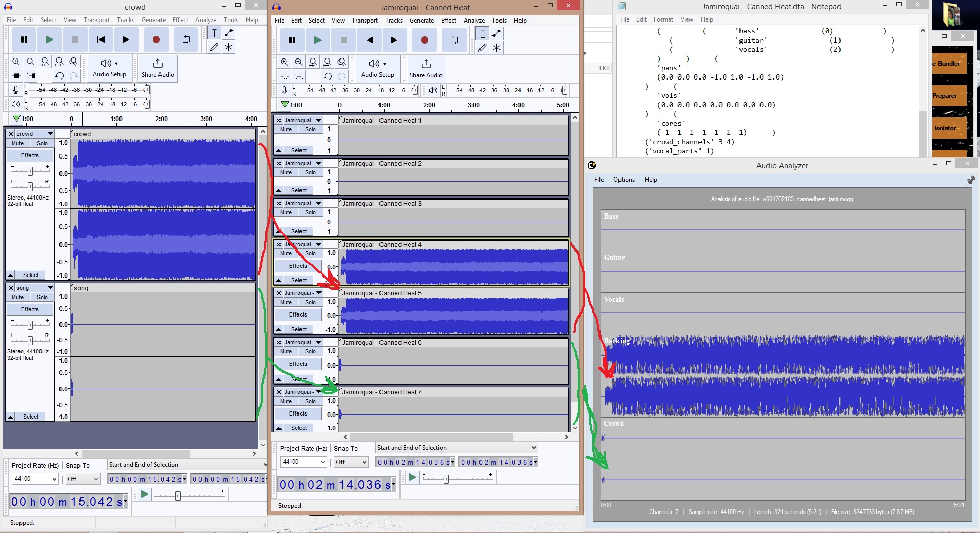The image size is (980, 533).
Task: Open the Format menu in Notepad
Action: (x=664, y=19)
